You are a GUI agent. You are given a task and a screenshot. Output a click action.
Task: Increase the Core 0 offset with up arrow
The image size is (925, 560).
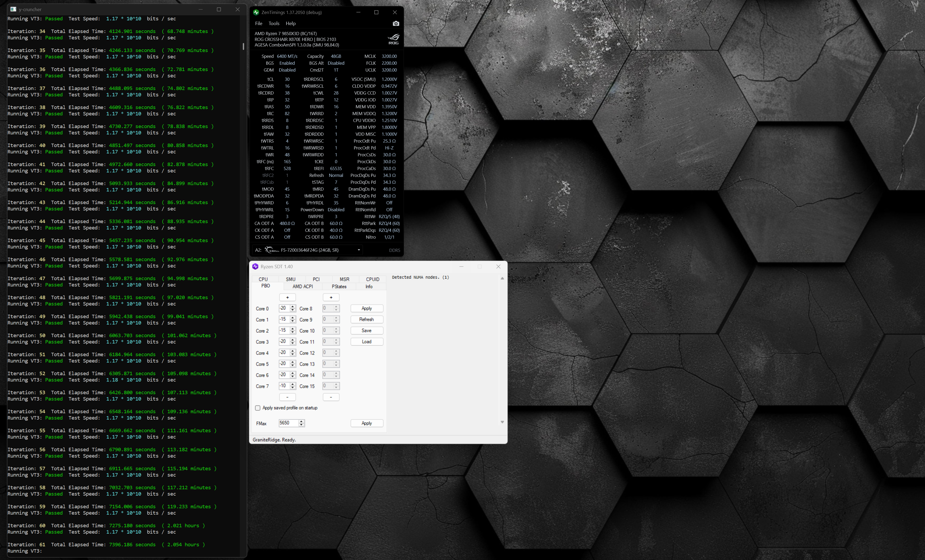pyautogui.click(x=292, y=307)
